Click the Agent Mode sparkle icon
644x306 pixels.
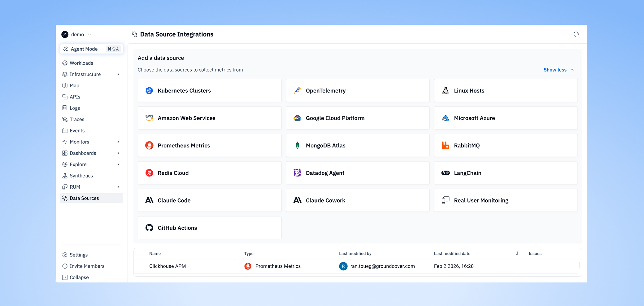[65, 49]
